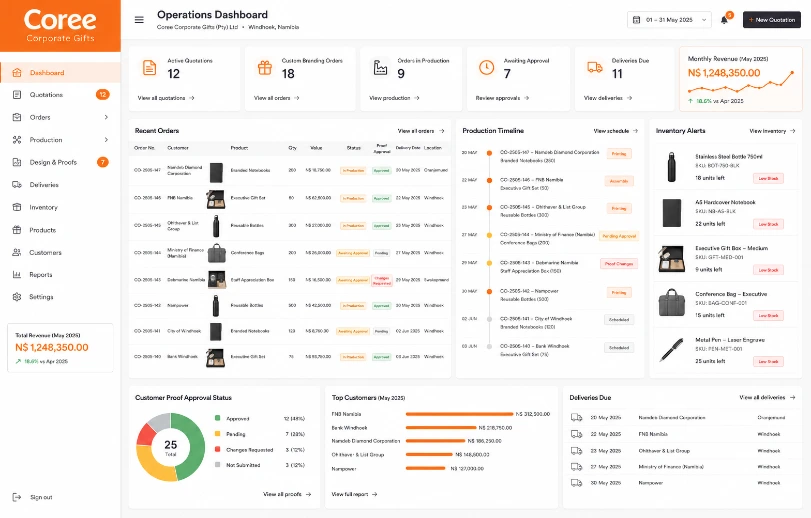Click the Nampower reusable bottle thumbnail
Screen dimensions: 811x518
(216, 306)
